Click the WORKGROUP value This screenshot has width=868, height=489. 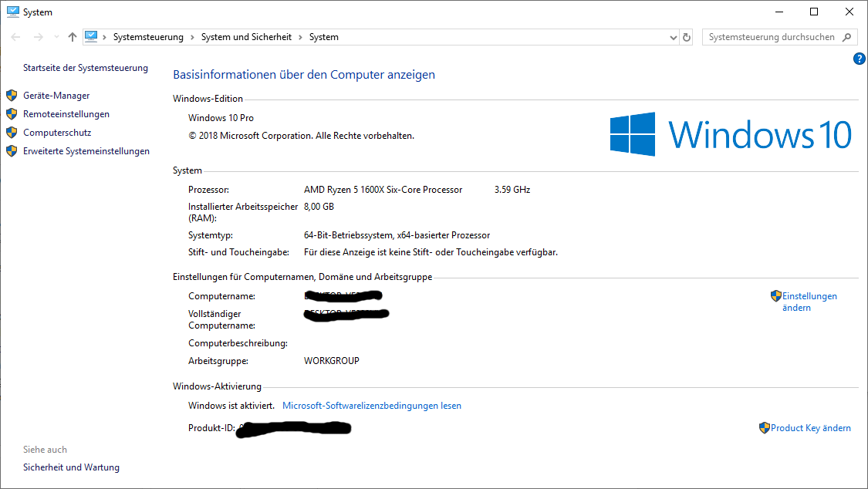coord(332,361)
